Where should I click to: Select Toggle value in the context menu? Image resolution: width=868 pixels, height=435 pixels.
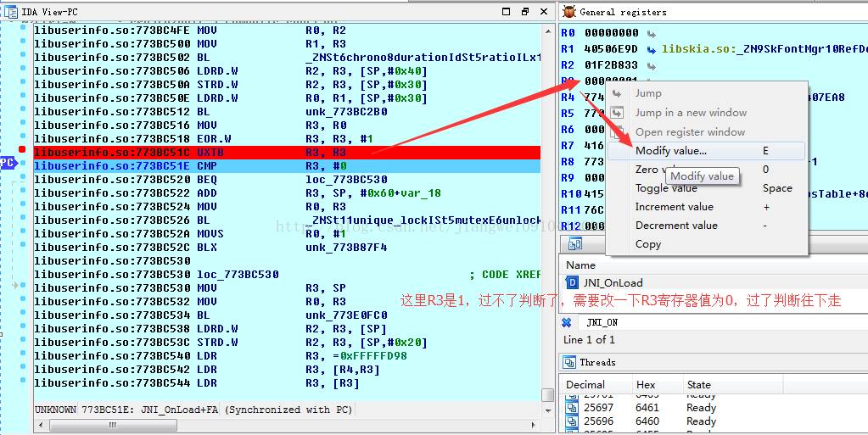706,188
